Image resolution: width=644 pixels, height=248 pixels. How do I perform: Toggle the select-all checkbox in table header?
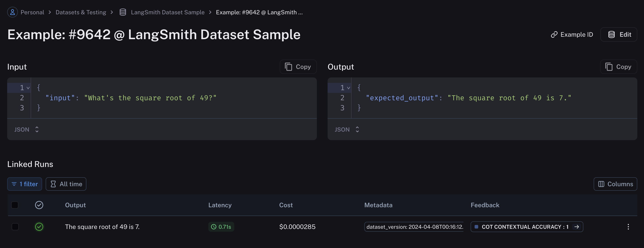click(15, 205)
